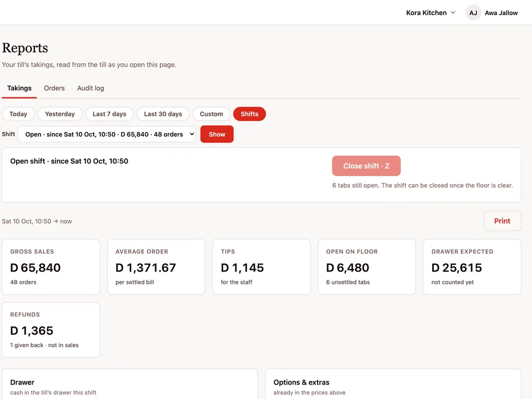Click the 'Shift' field label
532x399 pixels.
point(8,134)
